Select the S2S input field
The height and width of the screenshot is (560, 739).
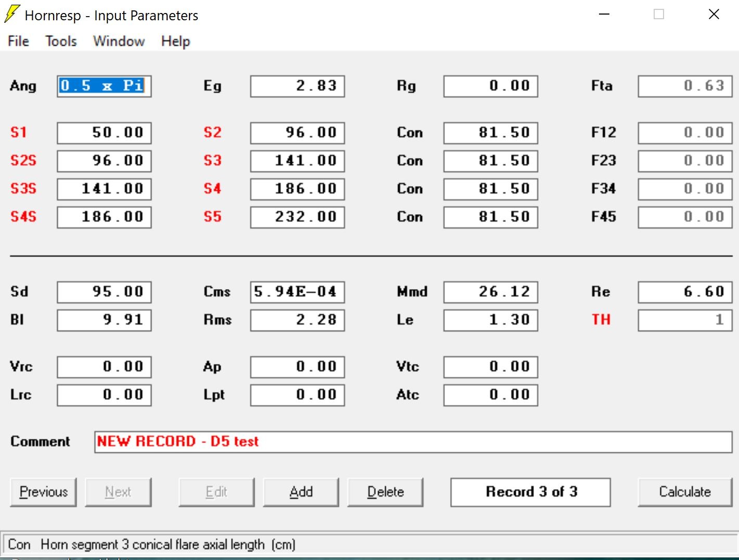point(104,161)
